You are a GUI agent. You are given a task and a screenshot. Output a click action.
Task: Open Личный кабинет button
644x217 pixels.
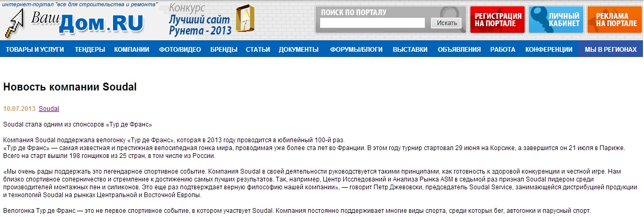[556, 20]
